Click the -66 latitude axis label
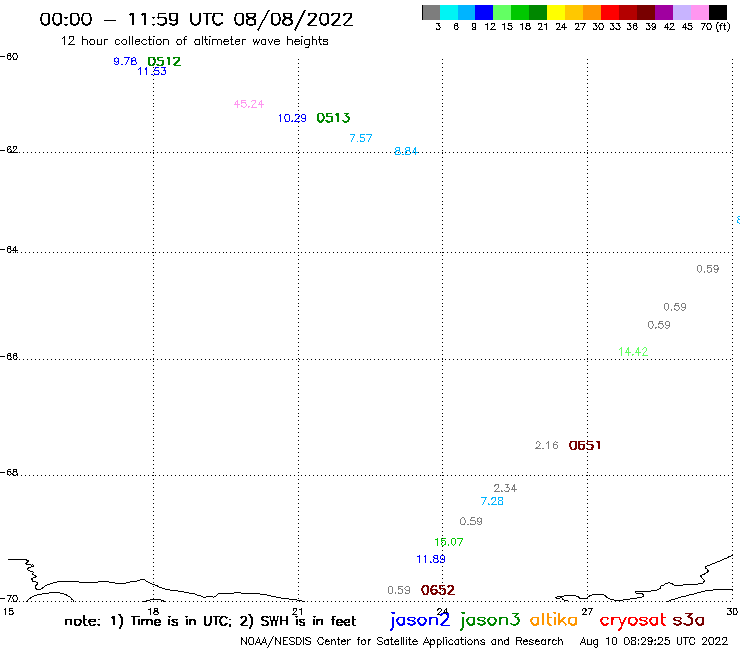The width and height of the screenshot is (740, 650). pos(9,356)
